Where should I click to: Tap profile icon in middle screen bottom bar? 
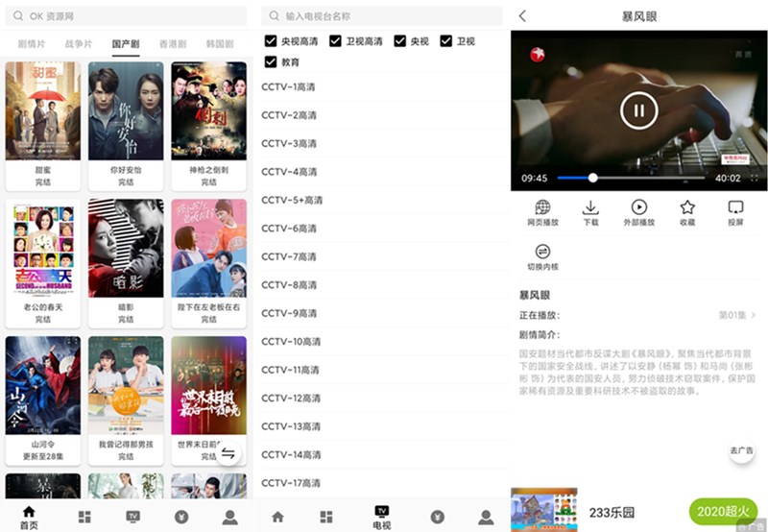[x=486, y=517]
